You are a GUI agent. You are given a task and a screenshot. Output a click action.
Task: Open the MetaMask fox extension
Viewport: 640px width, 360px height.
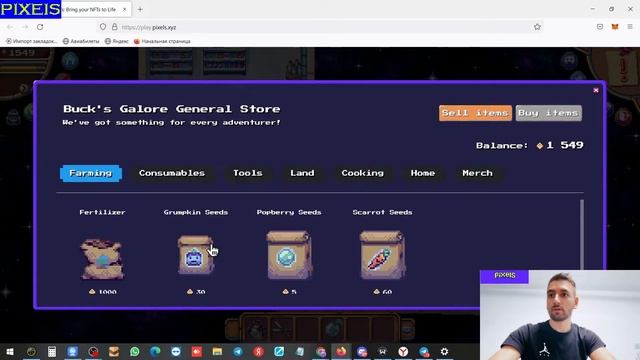click(615, 27)
